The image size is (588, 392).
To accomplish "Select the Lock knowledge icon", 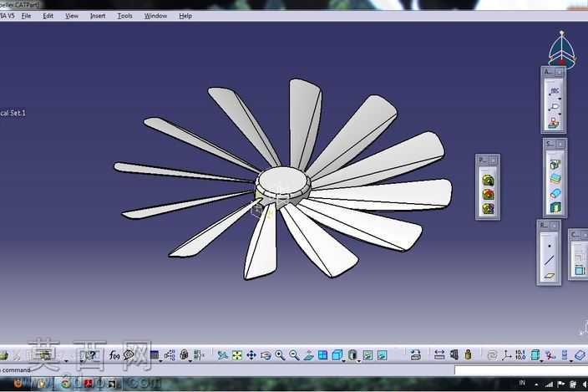I will 184,354.
